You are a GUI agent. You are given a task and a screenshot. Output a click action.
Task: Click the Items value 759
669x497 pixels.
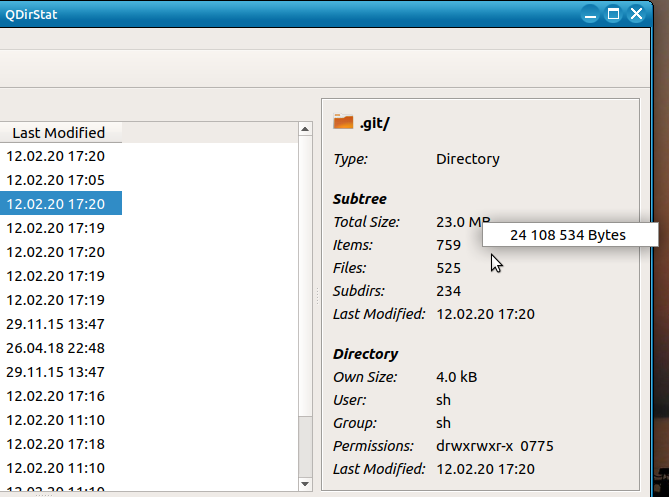click(448, 245)
